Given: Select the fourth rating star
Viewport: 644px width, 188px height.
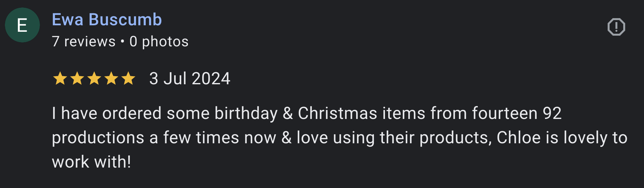Looking at the screenshot, I should click(x=111, y=79).
